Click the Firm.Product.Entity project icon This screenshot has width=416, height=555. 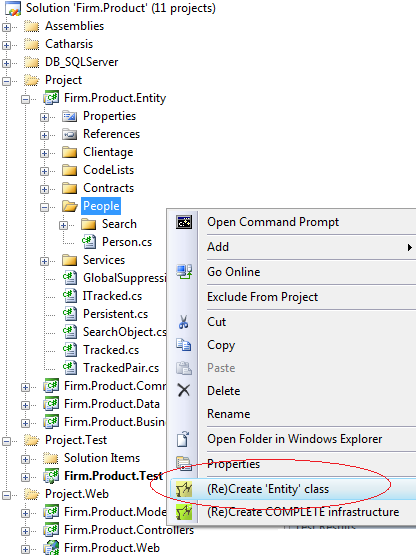51,98
